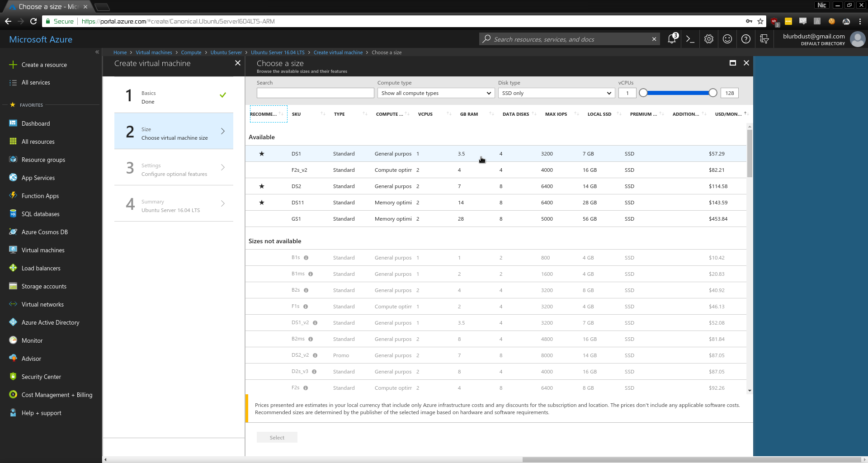
Task: Click the account avatar picture
Action: tap(858, 39)
